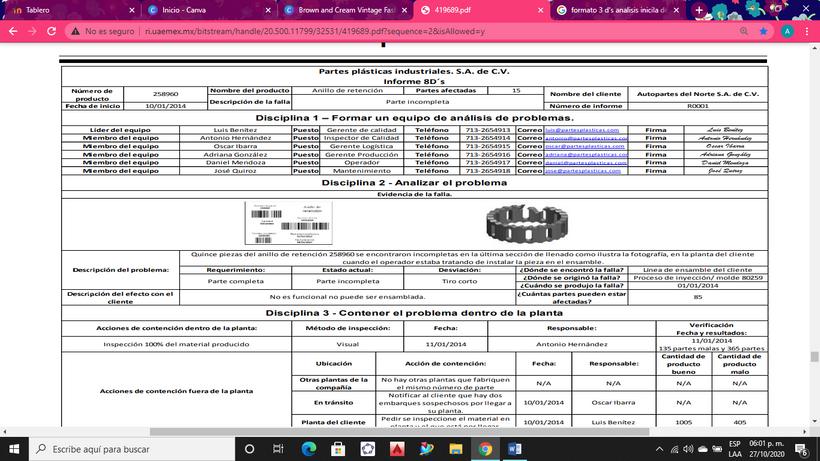Switch to Google Chrome on the taskbar

(x=485, y=449)
